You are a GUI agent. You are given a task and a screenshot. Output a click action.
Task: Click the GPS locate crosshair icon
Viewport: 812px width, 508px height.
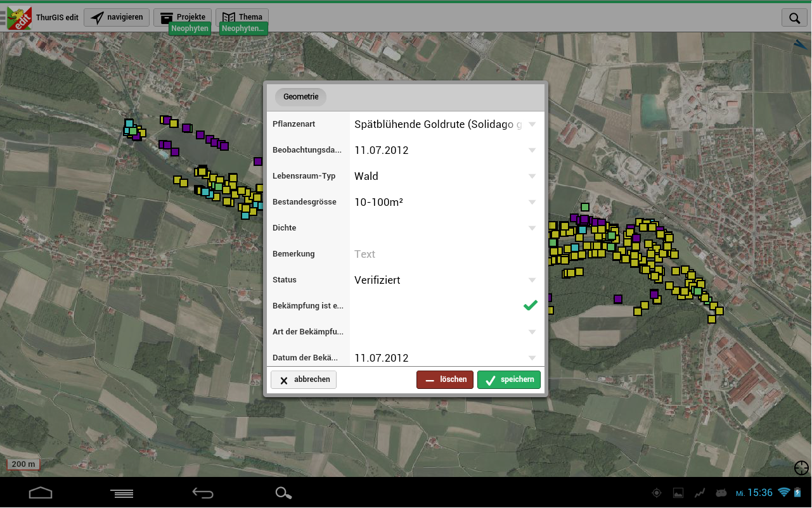tap(801, 468)
